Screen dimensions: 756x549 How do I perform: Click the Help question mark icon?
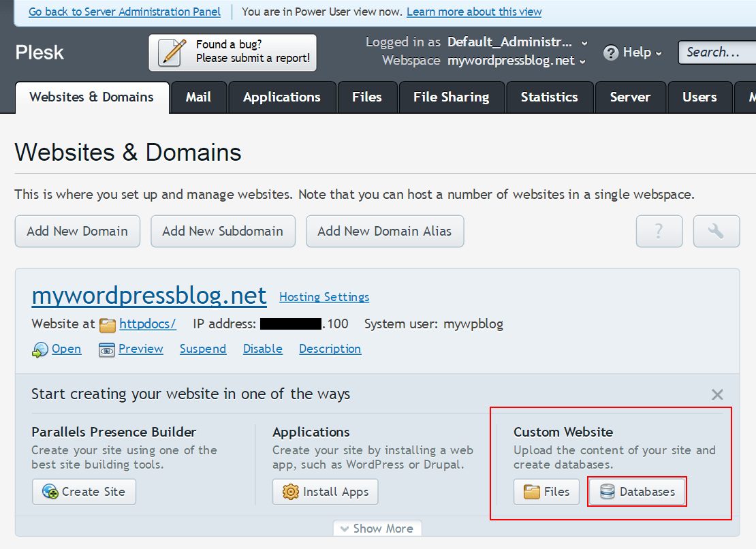(610, 52)
